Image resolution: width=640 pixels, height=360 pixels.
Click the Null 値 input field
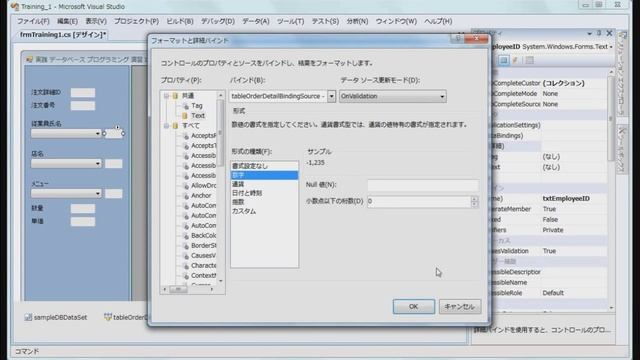click(423, 185)
